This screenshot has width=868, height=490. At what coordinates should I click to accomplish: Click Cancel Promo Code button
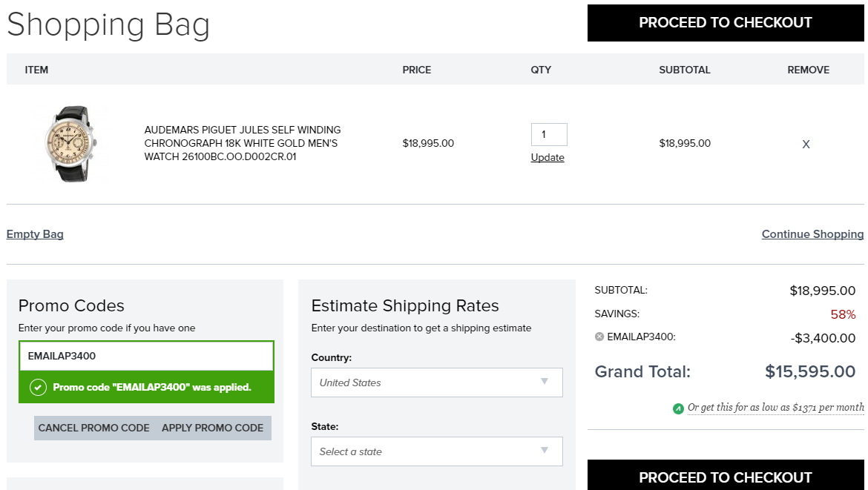click(x=93, y=428)
